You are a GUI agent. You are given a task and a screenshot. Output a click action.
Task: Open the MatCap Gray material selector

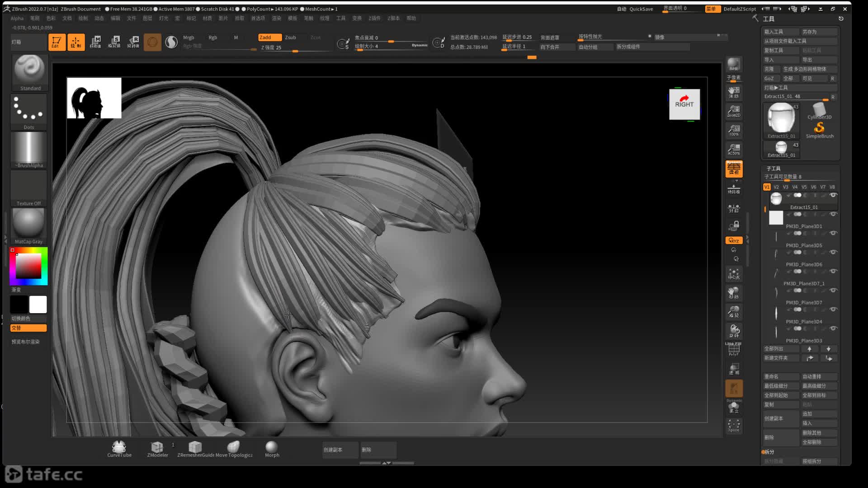click(29, 226)
